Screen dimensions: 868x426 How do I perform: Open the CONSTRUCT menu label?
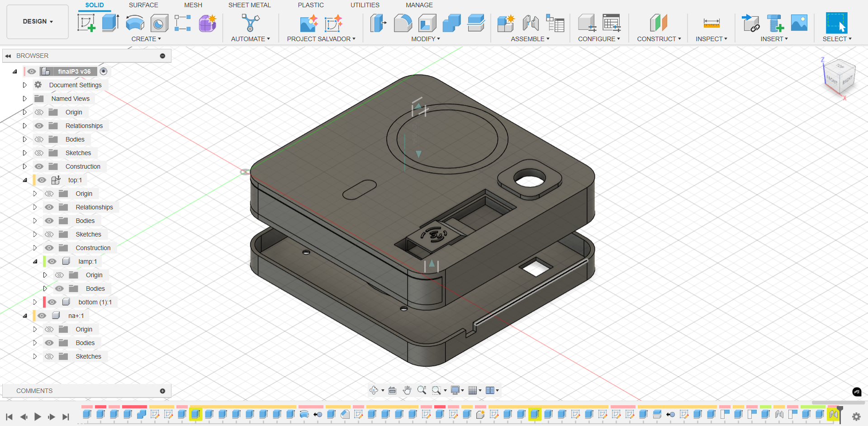click(x=659, y=39)
